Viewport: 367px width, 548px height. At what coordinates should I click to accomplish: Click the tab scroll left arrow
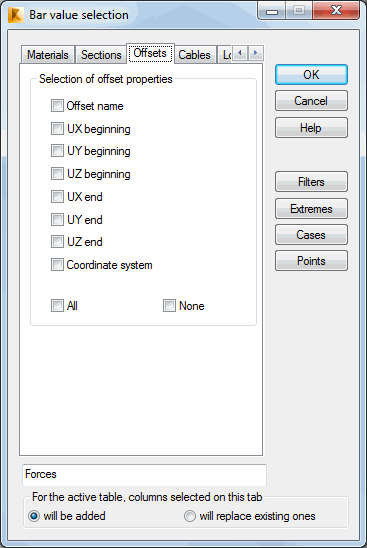click(240, 53)
